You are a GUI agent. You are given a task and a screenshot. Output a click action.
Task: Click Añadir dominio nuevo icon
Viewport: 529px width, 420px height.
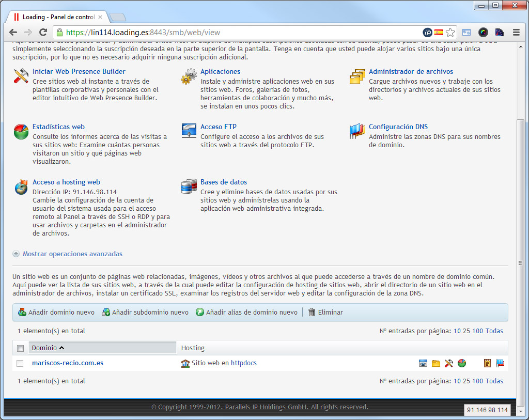[22, 312]
